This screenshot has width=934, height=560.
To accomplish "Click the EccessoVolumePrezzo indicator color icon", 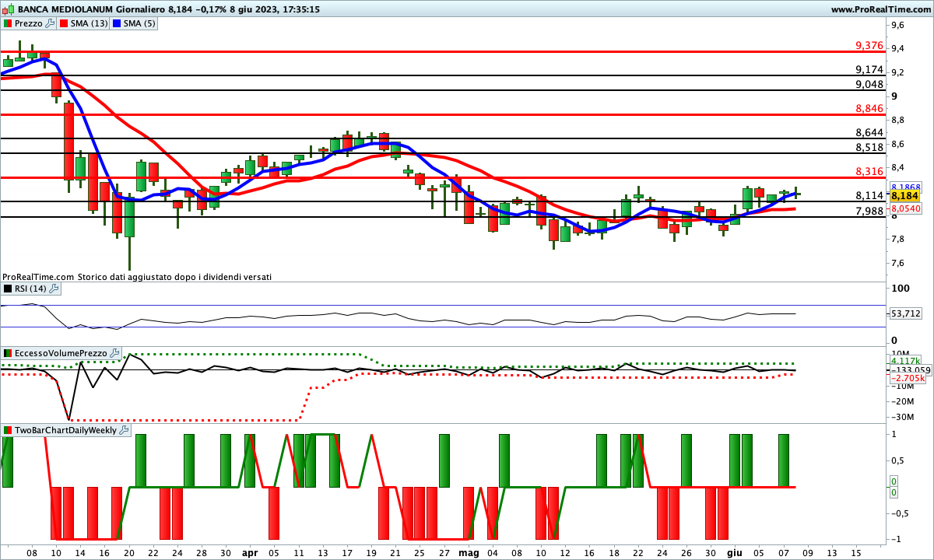I will (8, 353).
